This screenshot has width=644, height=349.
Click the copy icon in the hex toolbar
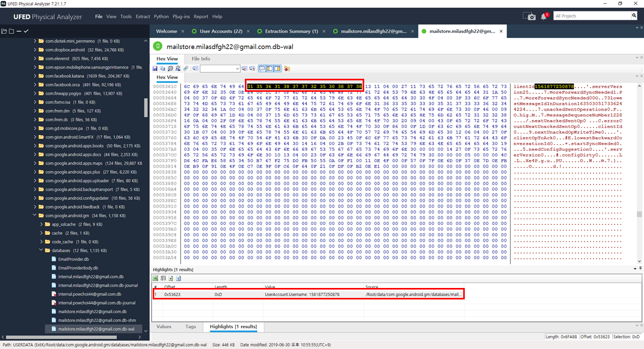click(163, 68)
